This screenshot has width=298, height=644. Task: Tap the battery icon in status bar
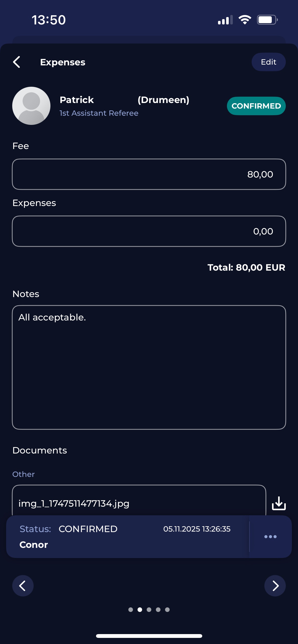coord(267,20)
